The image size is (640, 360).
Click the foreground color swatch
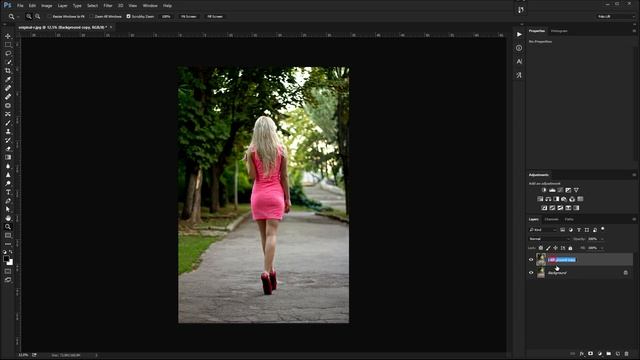point(6,259)
